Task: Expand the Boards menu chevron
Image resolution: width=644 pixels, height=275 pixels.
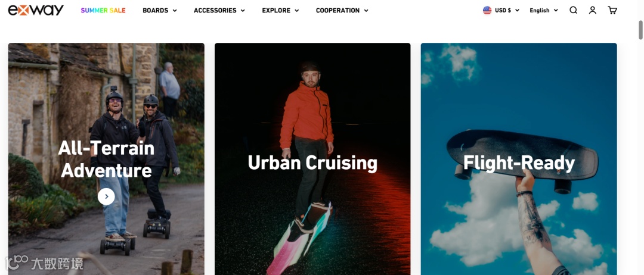Action: tap(175, 11)
